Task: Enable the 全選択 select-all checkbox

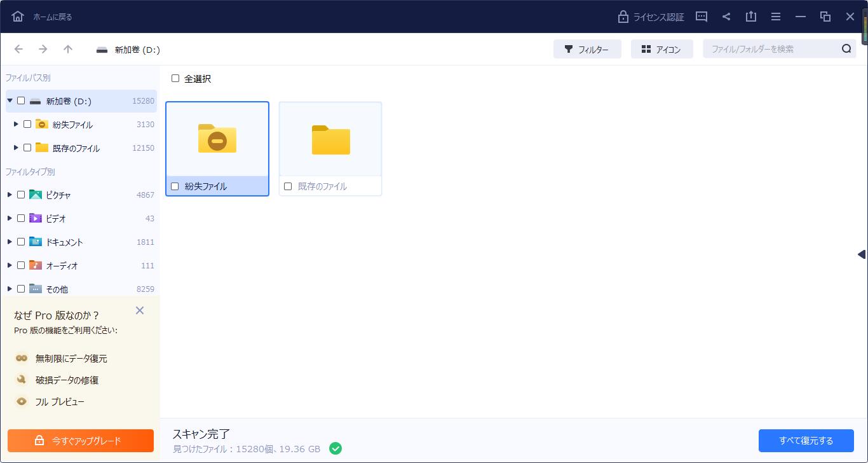Action: [x=175, y=78]
